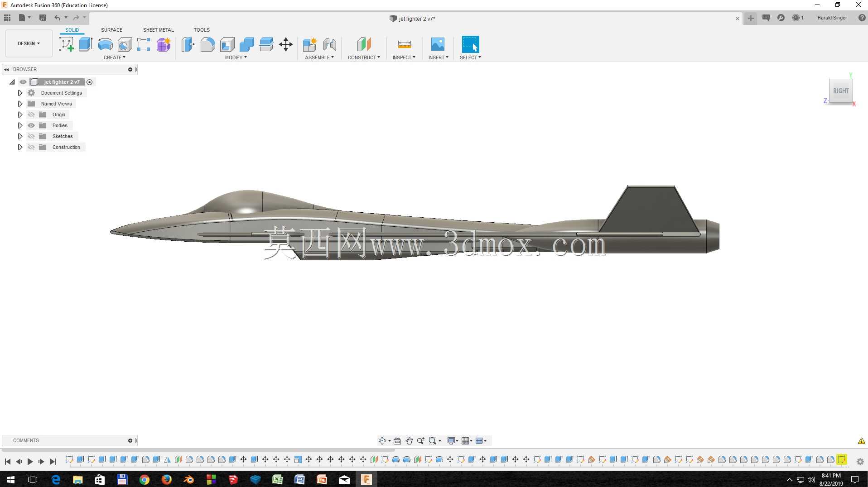The height and width of the screenshot is (487, 868).
Task: Select the Create Form tool
Action: [164, 44]
